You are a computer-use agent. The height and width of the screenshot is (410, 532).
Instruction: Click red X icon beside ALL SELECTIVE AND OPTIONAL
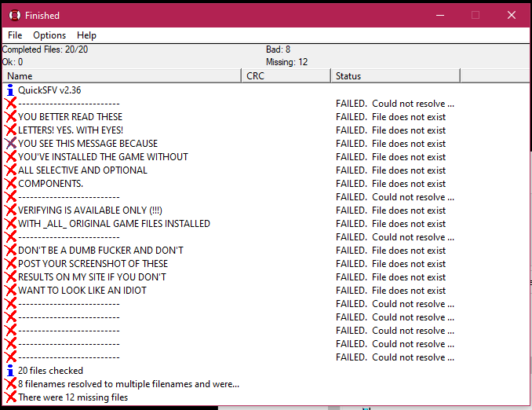click(10, 170)
